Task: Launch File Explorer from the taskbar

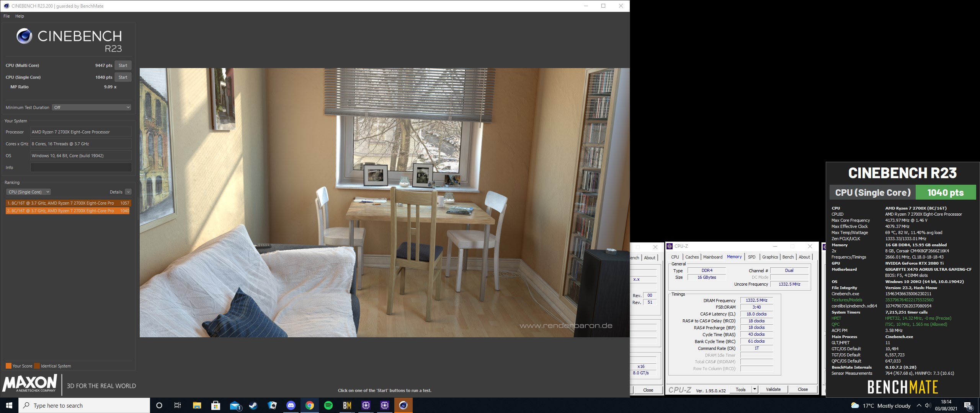Action: 197,405
